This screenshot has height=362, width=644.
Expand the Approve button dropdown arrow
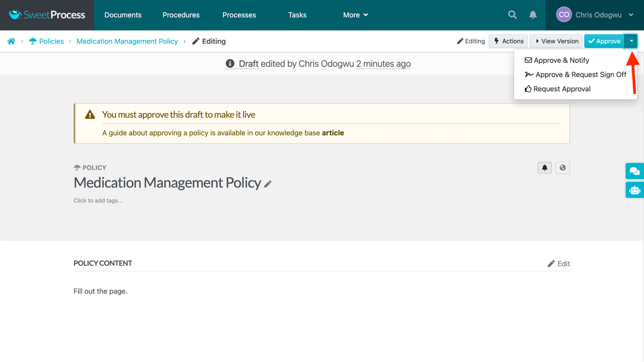click(631, 41)
